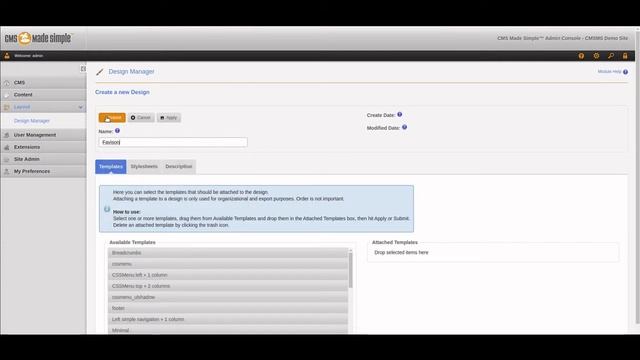Viewport: 640px width, 360px height.
Task: Open the admin user icon beside Welcome
Action: pyautogui.click(x=7, y=56)
